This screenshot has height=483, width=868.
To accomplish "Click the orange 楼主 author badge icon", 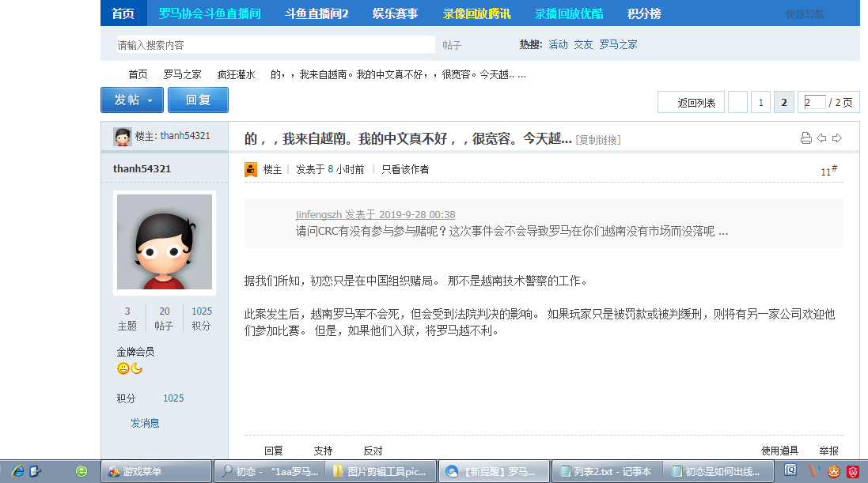I will point(251,169).
